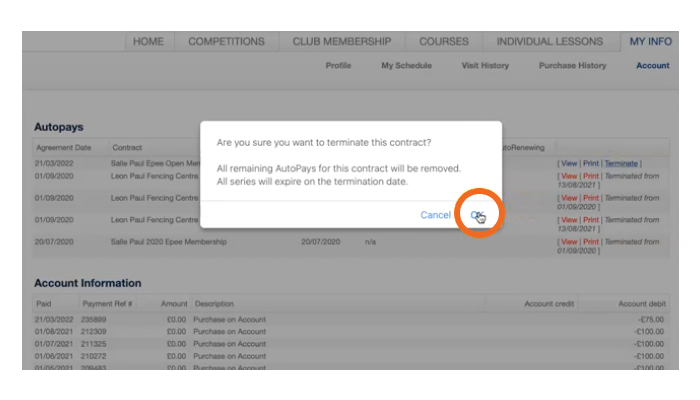Select the Account sub-menu item
This screenshot has height=400, width=700.
tap(652, 66)
